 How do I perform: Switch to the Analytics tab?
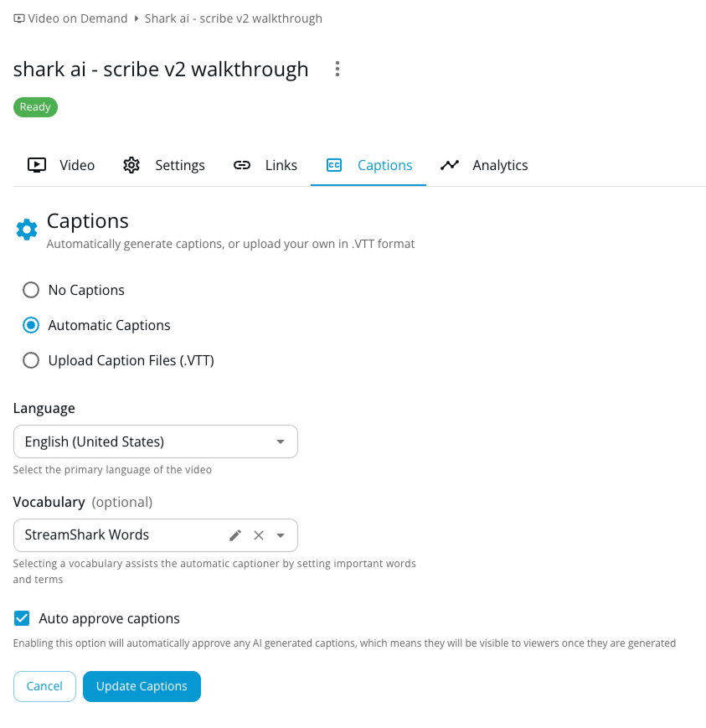[x=484, y=165]
